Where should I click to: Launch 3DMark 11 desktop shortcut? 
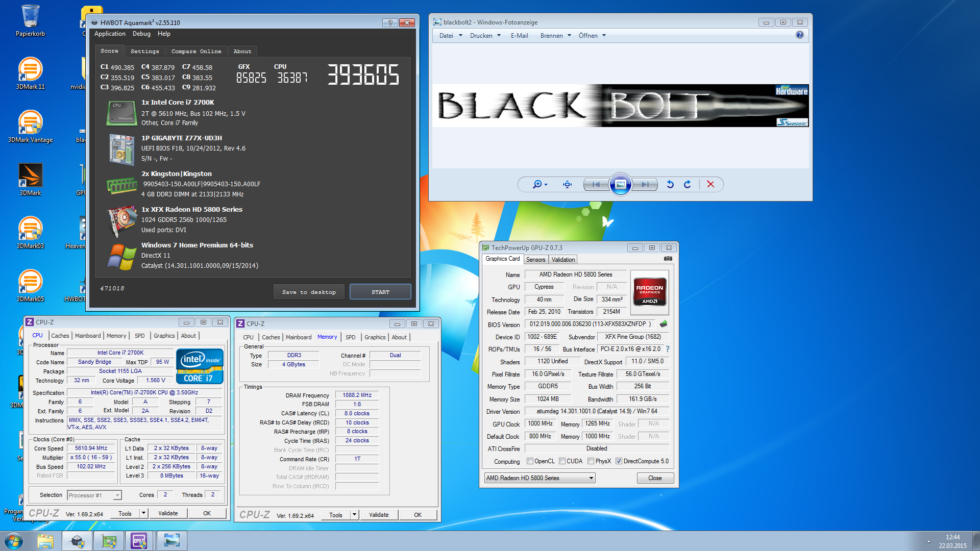click(x=30, y=73)
